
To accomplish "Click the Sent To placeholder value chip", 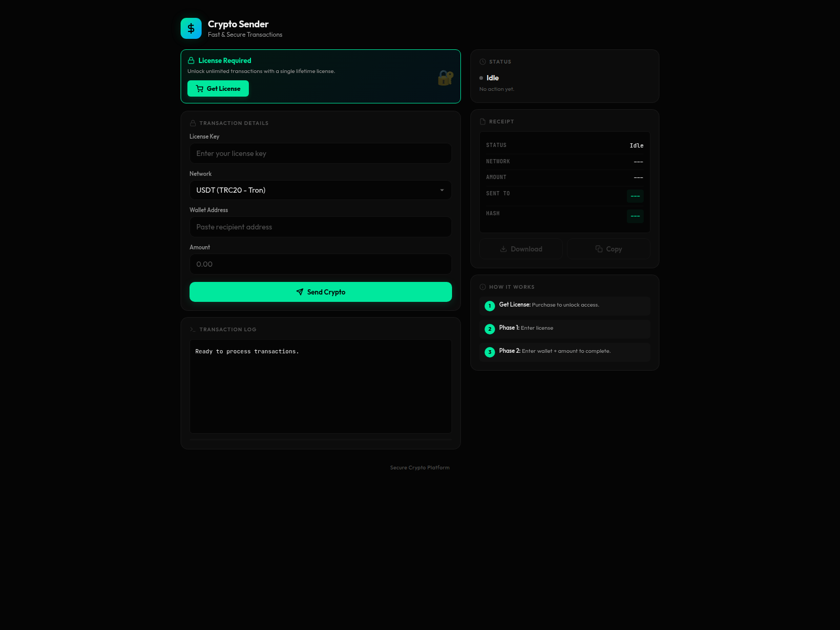I will [635, 196].
